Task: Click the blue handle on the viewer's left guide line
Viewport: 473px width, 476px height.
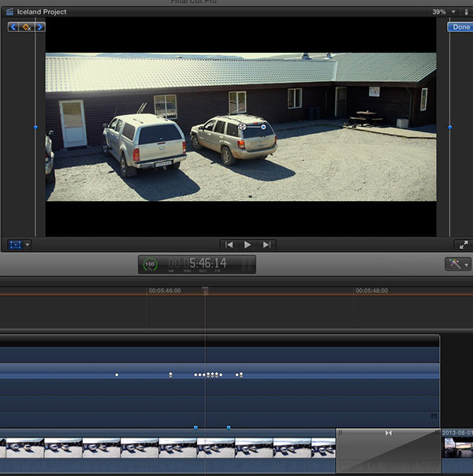Action: (35, 127)
